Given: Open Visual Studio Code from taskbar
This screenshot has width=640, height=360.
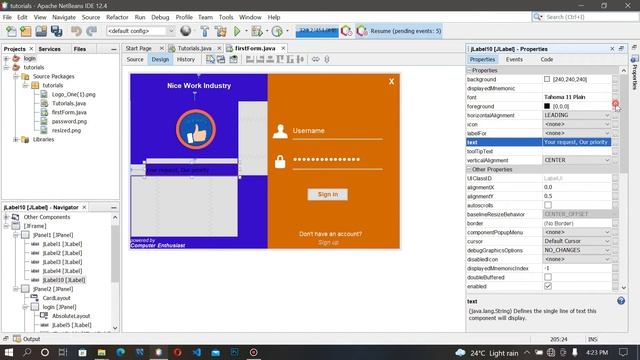Looking at the screenshot, I should (197, 352).
